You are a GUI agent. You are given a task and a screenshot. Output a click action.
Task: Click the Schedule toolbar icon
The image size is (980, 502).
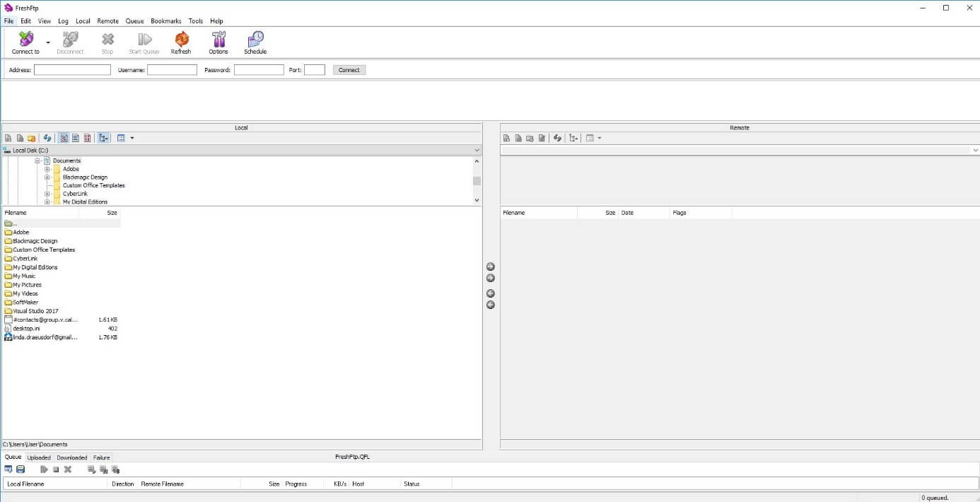(x=255, y=41)
